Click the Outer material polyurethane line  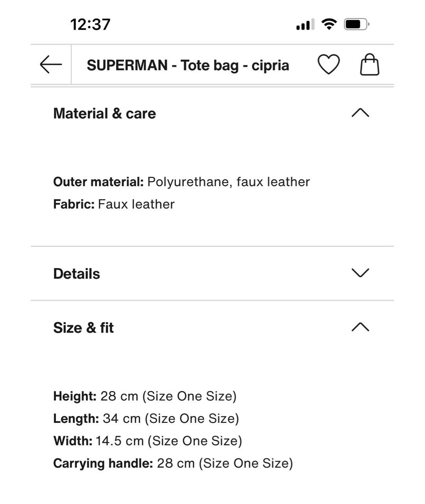coord(181,182)
